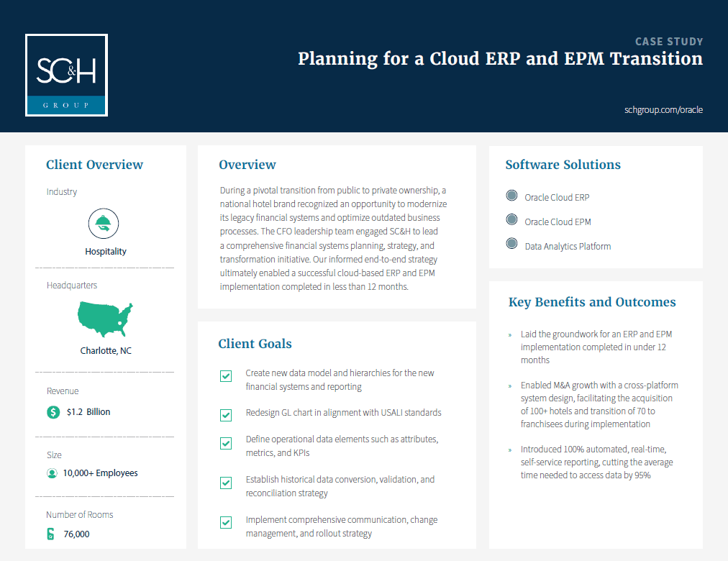Click the 'Headquarters' label
The height and width of the screenshot is (561, 728).
[72, 286]
